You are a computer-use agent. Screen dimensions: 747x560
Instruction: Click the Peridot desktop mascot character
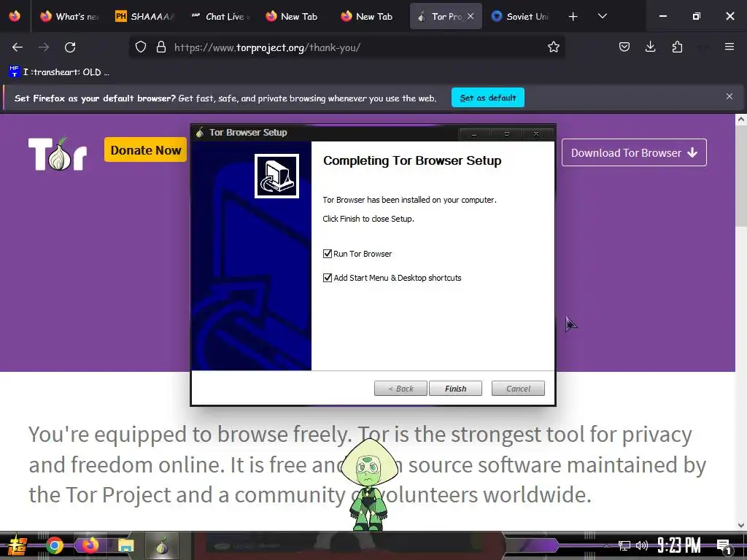pos(369,484)
